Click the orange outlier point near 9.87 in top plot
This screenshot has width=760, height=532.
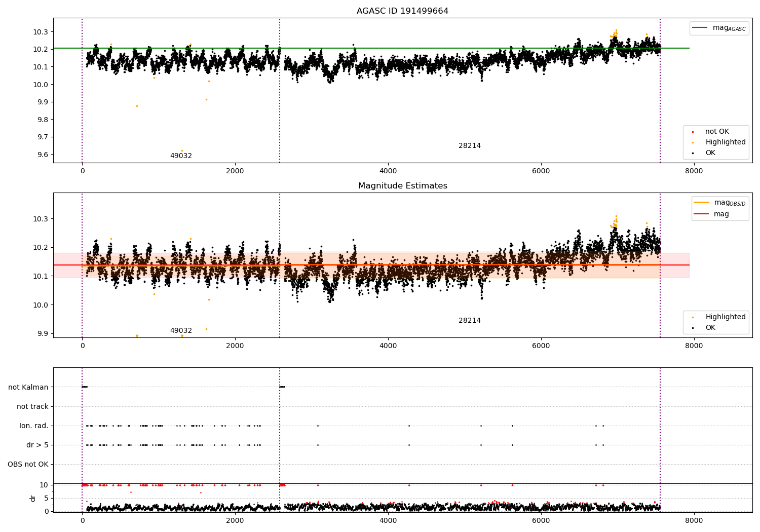coord(137,106)
